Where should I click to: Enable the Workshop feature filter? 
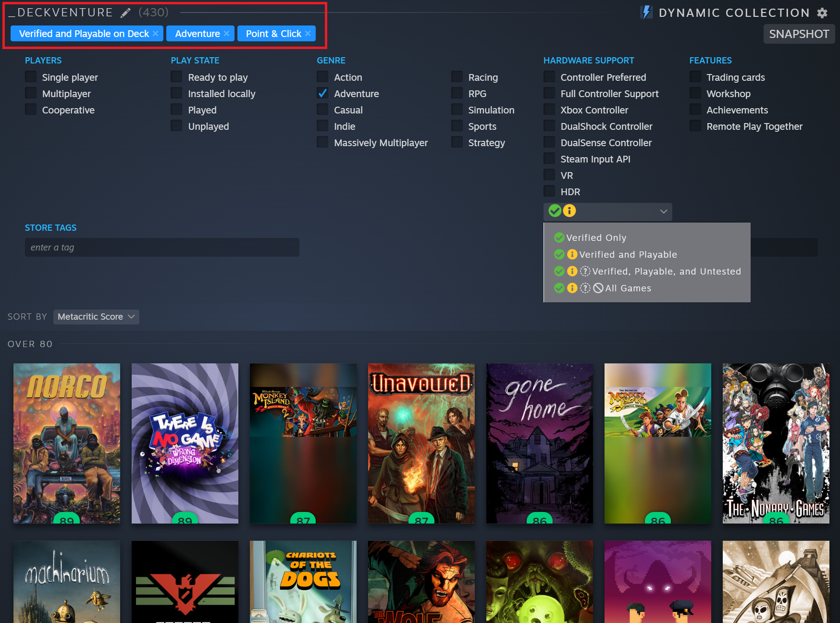click(695, 93)
